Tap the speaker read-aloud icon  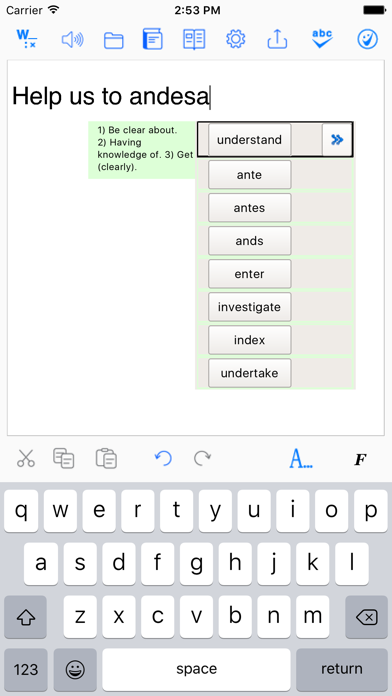click(x=72, y=40)
